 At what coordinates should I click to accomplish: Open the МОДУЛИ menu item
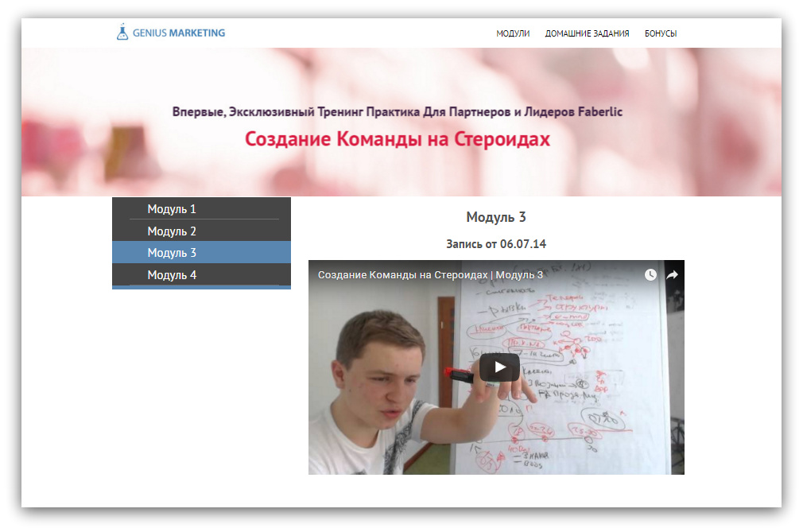tap(513, 33)
